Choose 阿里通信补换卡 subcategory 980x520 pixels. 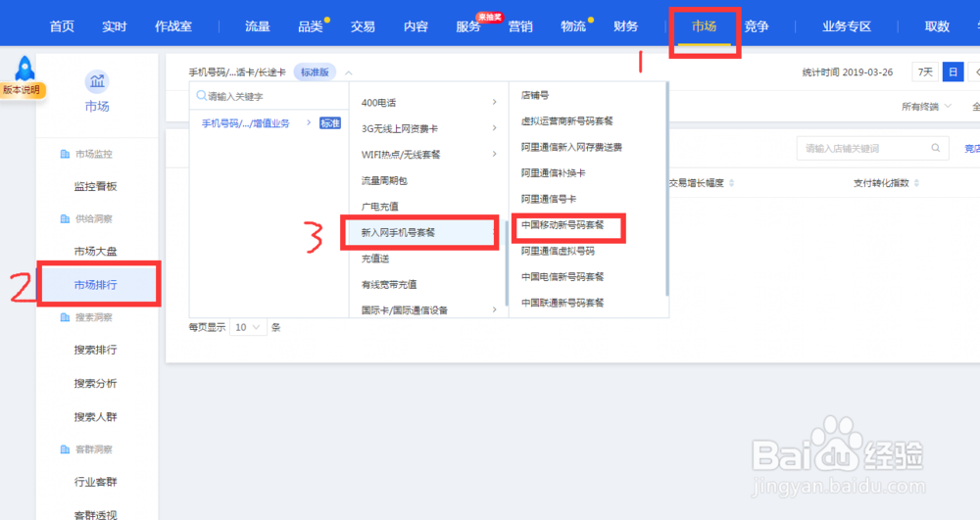click(x=553, y=173)
